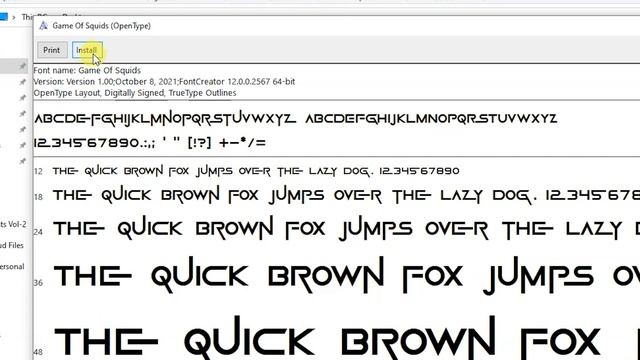Click the alphabet sample line ABCDEFGHIJKLMNOPQRSTUVWXYZ
Screen dimensions: 640x360
tap(295, 118)
